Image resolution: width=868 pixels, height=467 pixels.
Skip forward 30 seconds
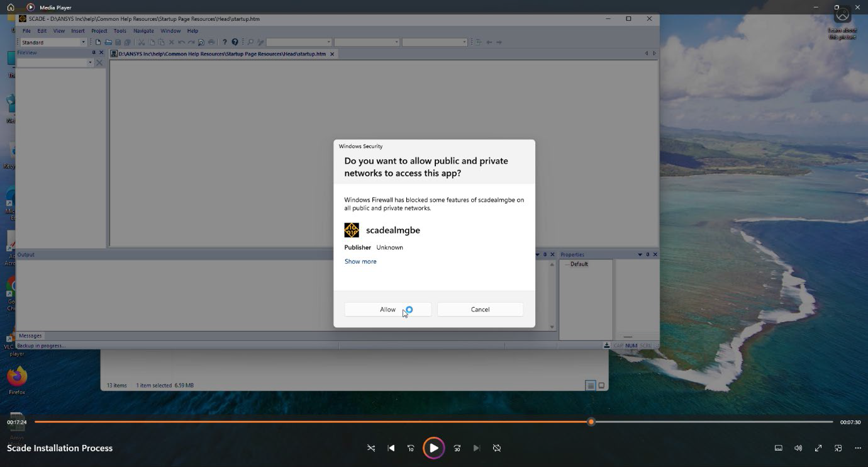point(457,448)
